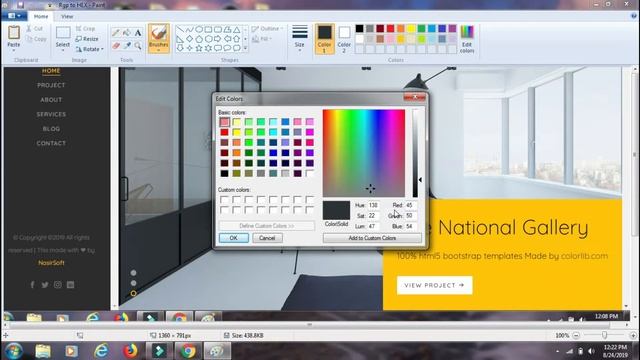Select the Fill with color bucket tool
This screenshot has width=640, height=360.
tap(127, 33)
